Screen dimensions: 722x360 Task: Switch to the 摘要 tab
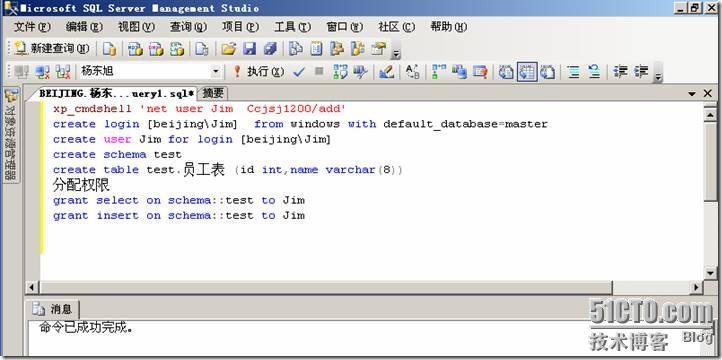[213, 93]
